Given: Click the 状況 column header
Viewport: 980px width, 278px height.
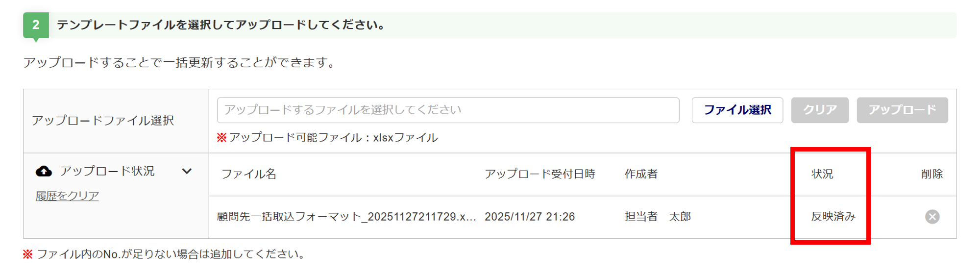Looking at the screenshot, I should (822, 174).
